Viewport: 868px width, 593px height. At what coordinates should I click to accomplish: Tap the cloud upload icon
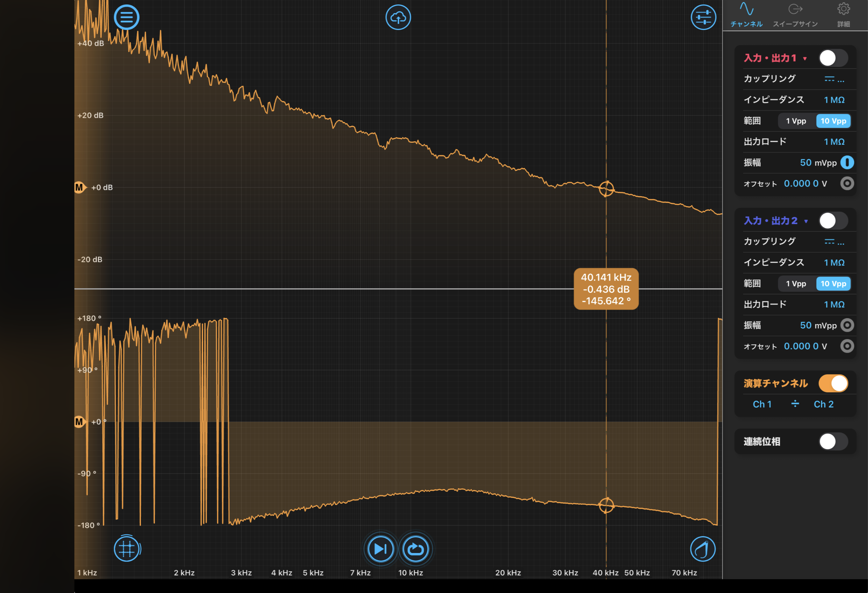[x=398, y=17]
